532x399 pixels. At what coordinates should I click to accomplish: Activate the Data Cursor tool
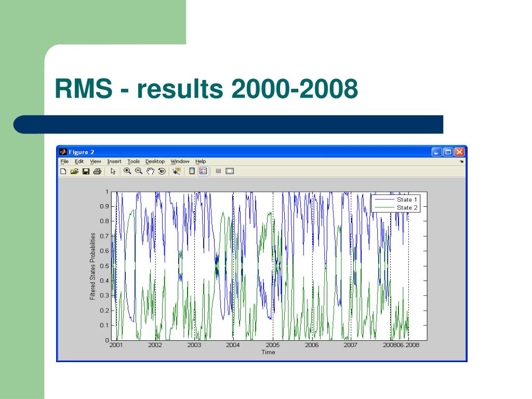click(177, 171)
